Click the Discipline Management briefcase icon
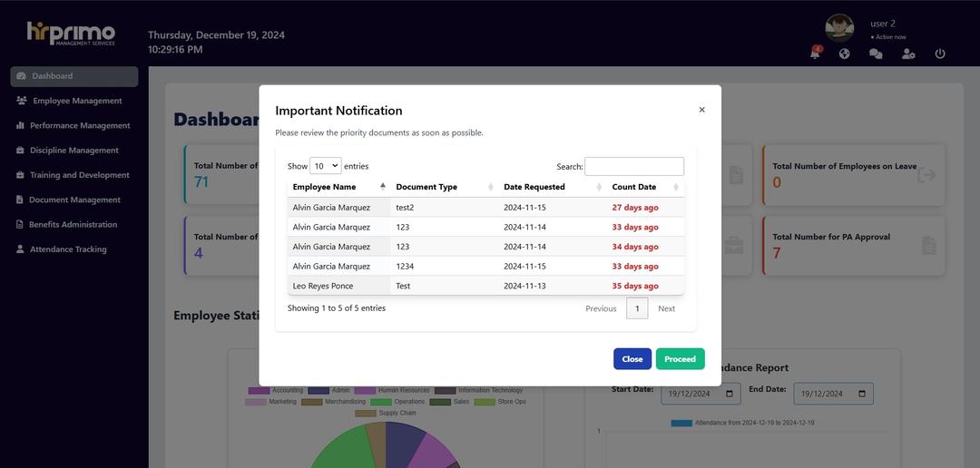The image size is (980, 468). [x=20, y=151]
